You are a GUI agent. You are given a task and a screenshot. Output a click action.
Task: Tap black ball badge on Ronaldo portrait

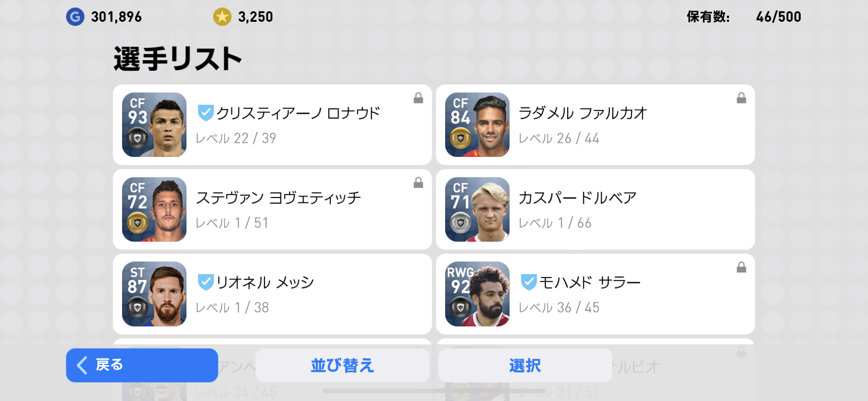tap(138, 139)
